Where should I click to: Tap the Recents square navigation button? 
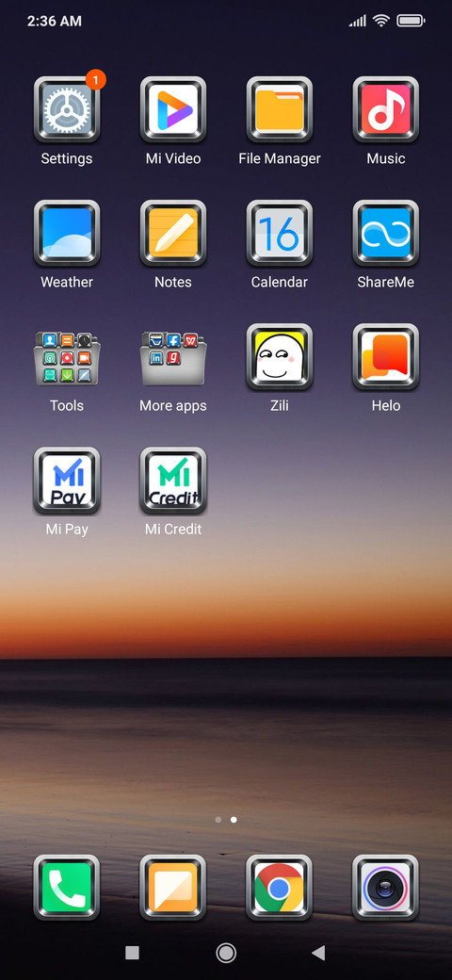pyautogui.click(x=132, y=953)
